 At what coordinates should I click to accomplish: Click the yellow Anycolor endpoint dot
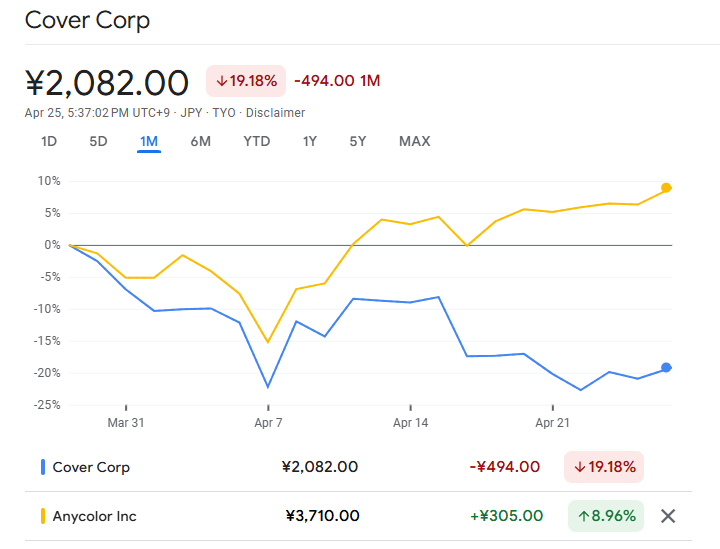(666, 188)
